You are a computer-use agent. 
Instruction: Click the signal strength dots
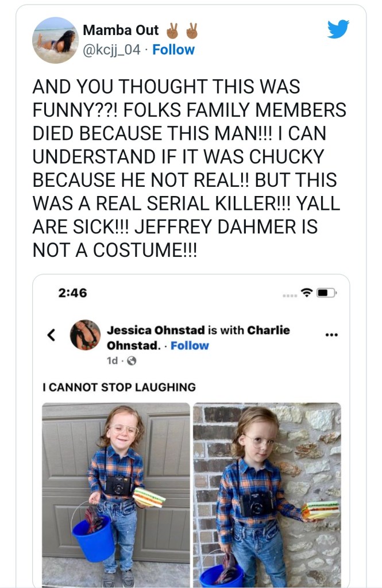tap(290, 295)
